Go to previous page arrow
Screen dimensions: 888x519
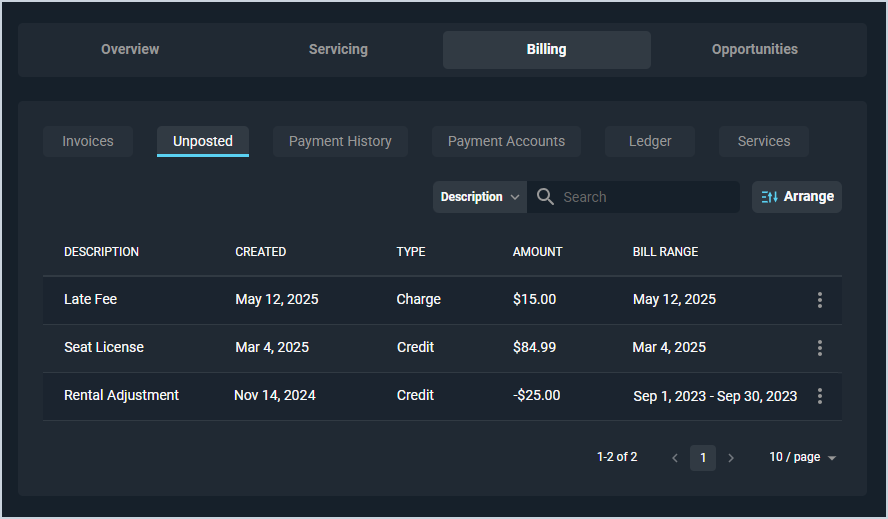pos(675,458)
